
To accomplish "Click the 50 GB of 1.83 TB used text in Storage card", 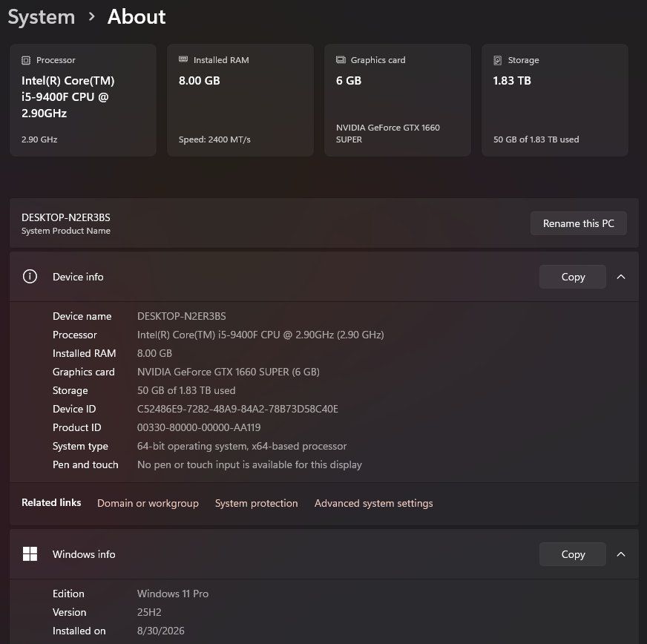I will tap(536, 139).
